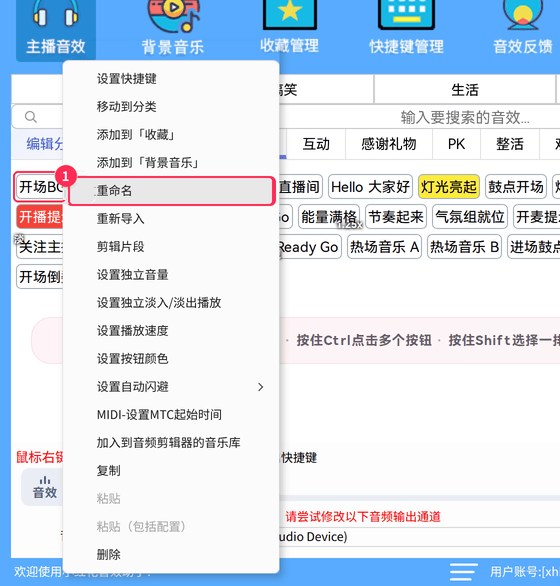
Task: Choose 删除 in context menu
Action: 171,555
